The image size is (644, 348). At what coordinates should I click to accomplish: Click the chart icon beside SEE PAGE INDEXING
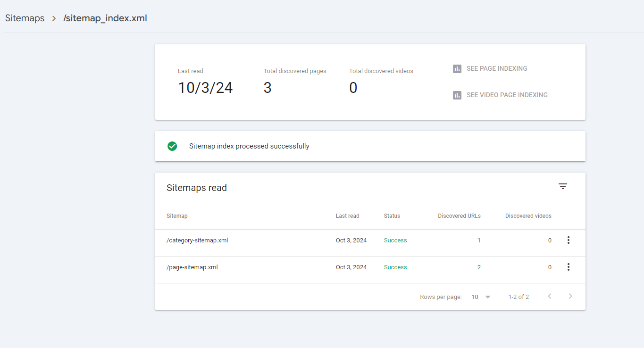click(457, 69)
